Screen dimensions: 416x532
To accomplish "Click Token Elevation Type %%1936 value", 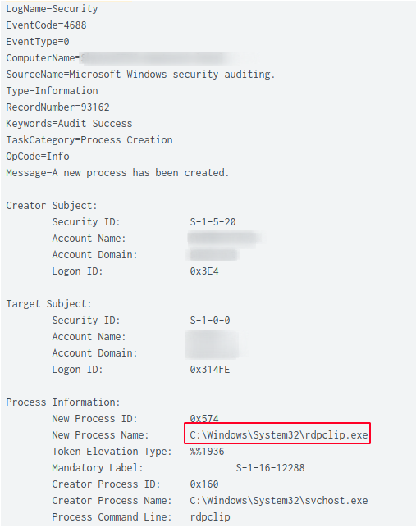I will (207, 452).
